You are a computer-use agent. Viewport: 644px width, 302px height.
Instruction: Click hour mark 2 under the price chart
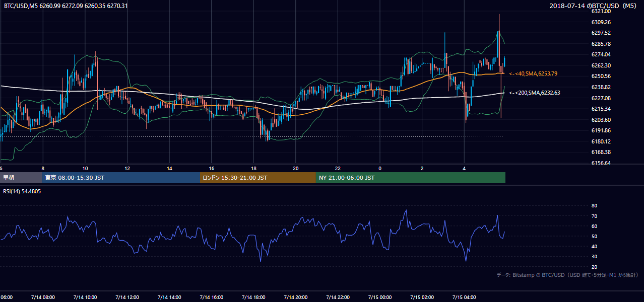pyautogui.click(x=422, y=169)
